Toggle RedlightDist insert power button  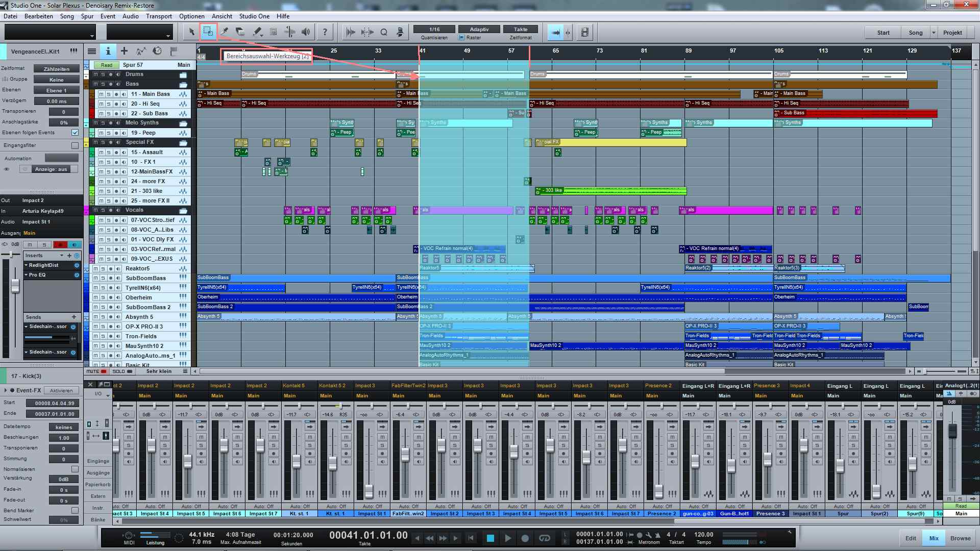pyautogui.click(x=77, y=265)
